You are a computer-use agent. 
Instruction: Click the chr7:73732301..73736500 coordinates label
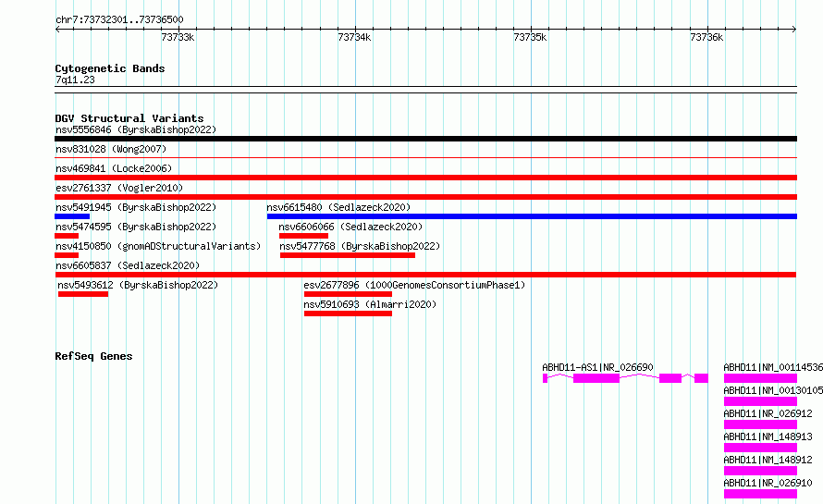(x=119, y=20)
